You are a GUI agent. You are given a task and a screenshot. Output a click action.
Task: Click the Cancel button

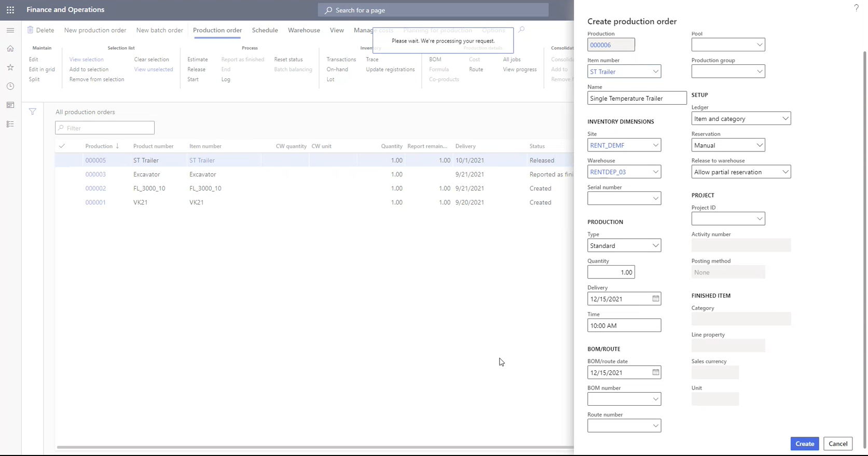click(x=838, y=444)
